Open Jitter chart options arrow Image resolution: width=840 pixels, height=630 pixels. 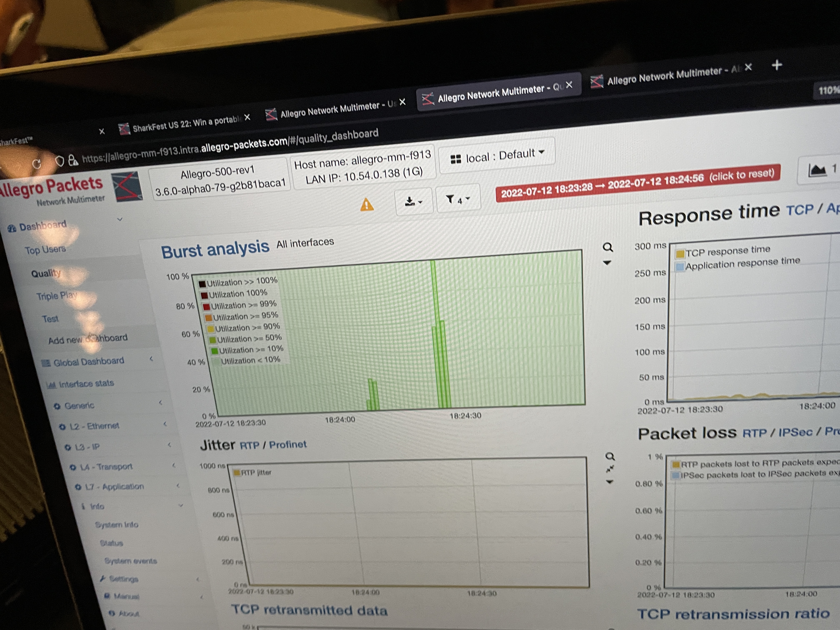[x=610, y=482]
